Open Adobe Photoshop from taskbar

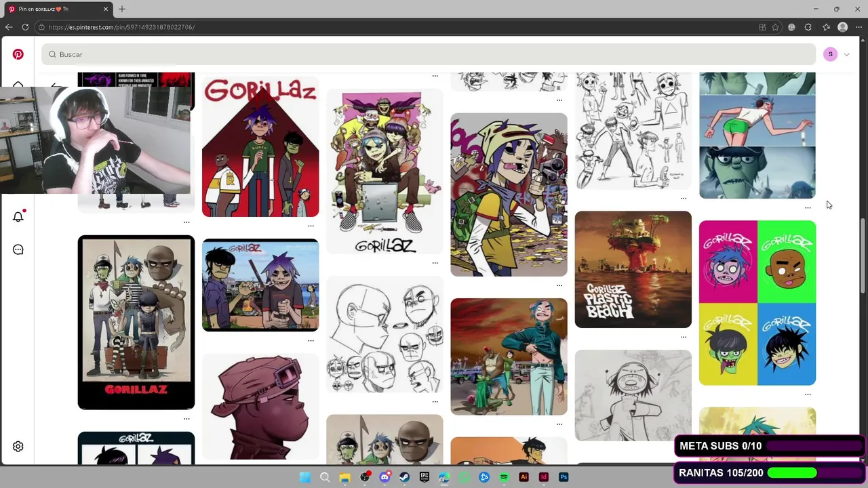[564, 477]
